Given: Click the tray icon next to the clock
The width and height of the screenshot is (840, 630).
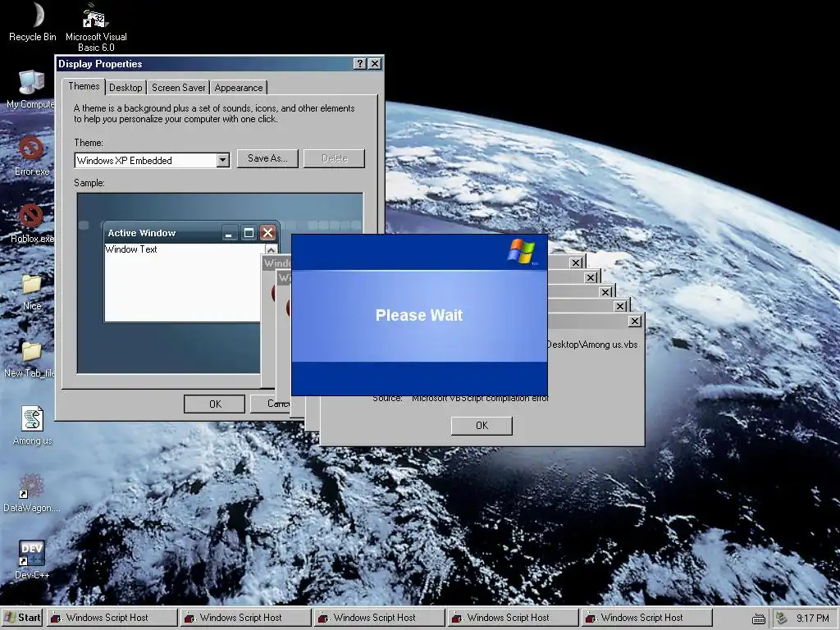Looking at the screenshot, I should pos(782,618).
